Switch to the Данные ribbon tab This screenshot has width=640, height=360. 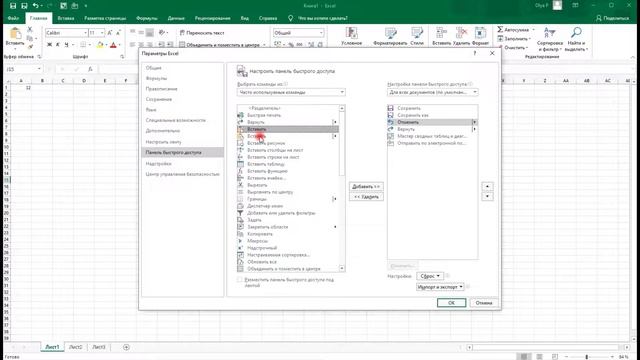coord(176,18)
